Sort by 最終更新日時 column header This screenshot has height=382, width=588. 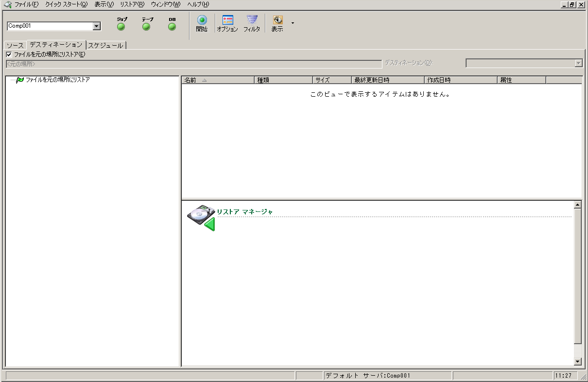click(388, 80)
